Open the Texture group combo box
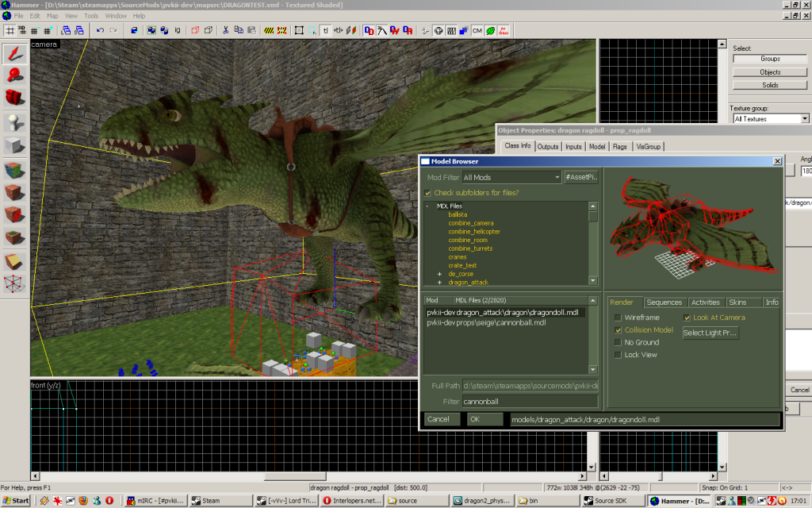The image size is (812, 508). point(769,118)
